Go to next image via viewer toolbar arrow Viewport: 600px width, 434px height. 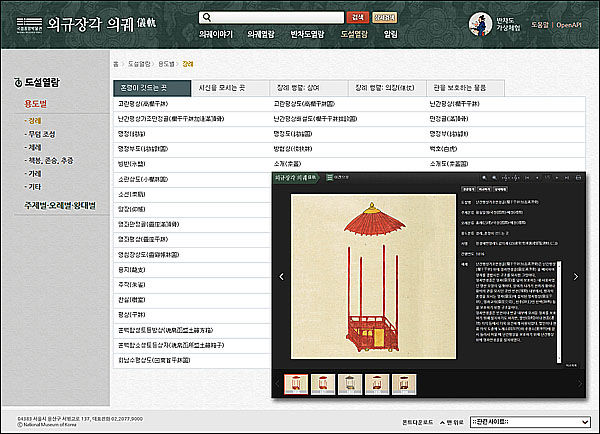pyautogui.click(x=557, y=178)
